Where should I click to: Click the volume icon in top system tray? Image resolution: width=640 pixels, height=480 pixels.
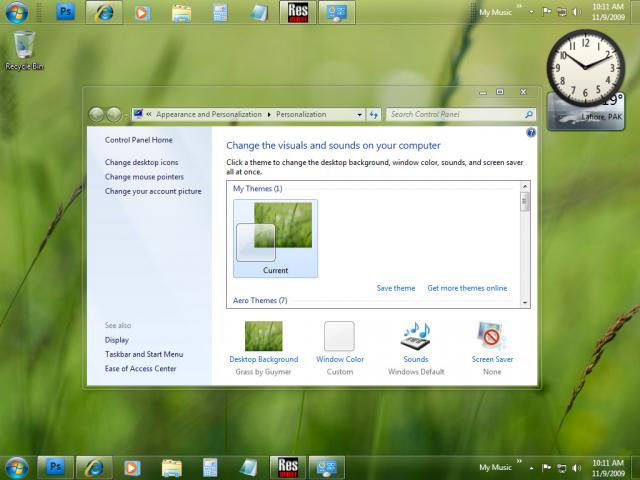pyautogui.click(x=576, y=12)
